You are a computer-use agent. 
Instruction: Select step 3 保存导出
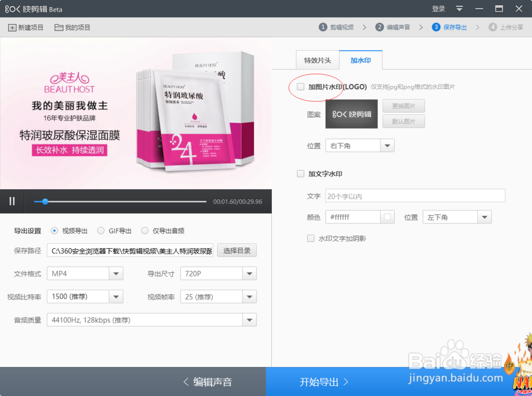449,27
